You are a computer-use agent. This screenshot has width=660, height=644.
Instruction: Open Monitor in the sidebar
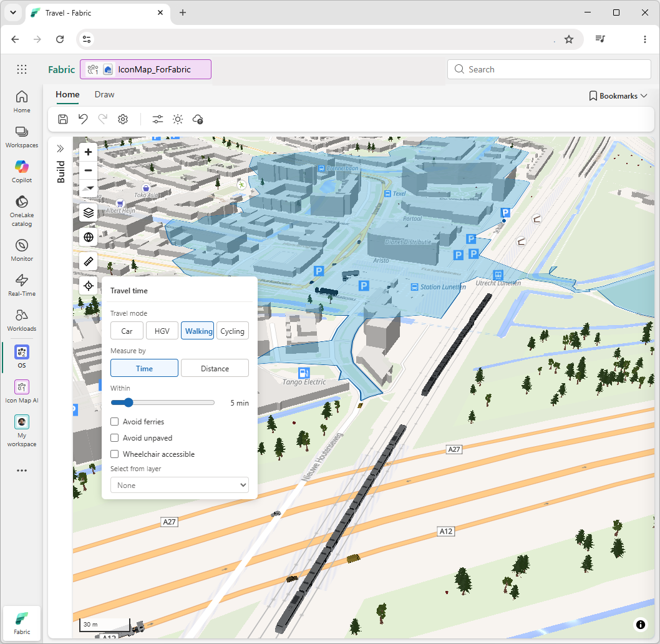click(x=22, y=250)
